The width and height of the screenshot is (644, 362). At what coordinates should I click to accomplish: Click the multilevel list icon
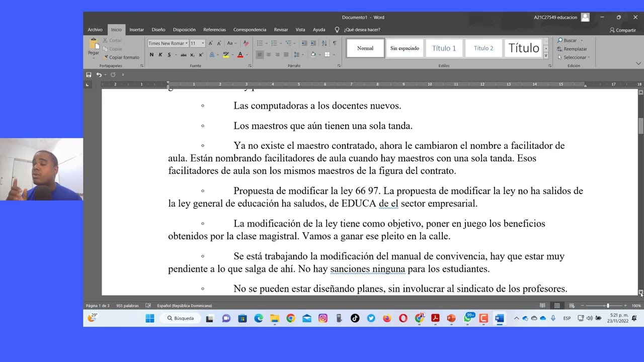point(289,43)
